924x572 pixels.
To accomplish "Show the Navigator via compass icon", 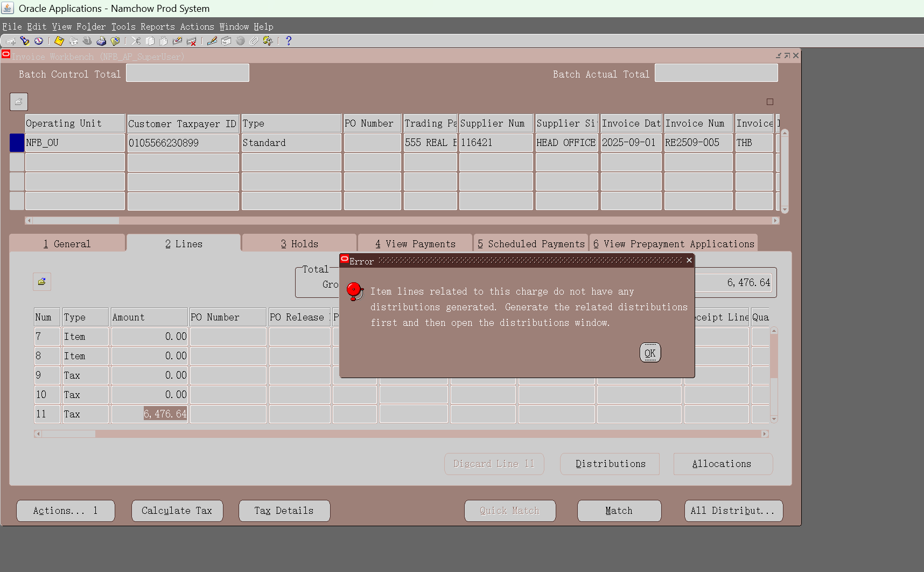I will click(x=39, y=41).
